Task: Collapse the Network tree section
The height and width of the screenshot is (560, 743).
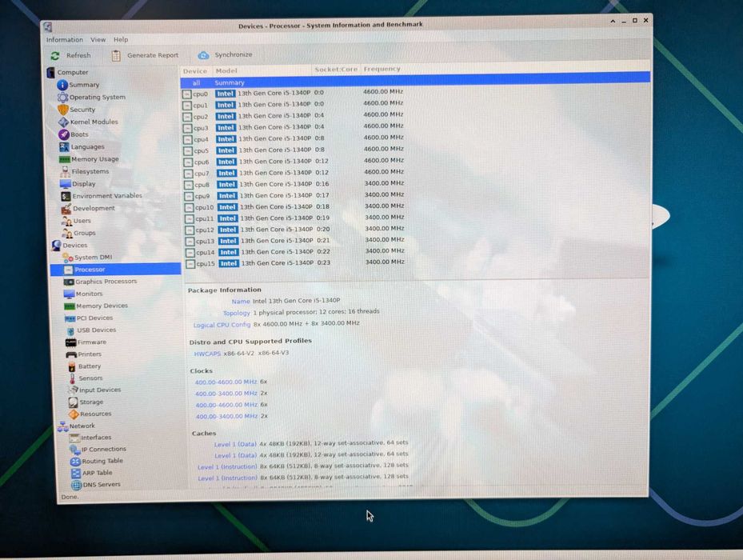Action: [x=76, y=426]
